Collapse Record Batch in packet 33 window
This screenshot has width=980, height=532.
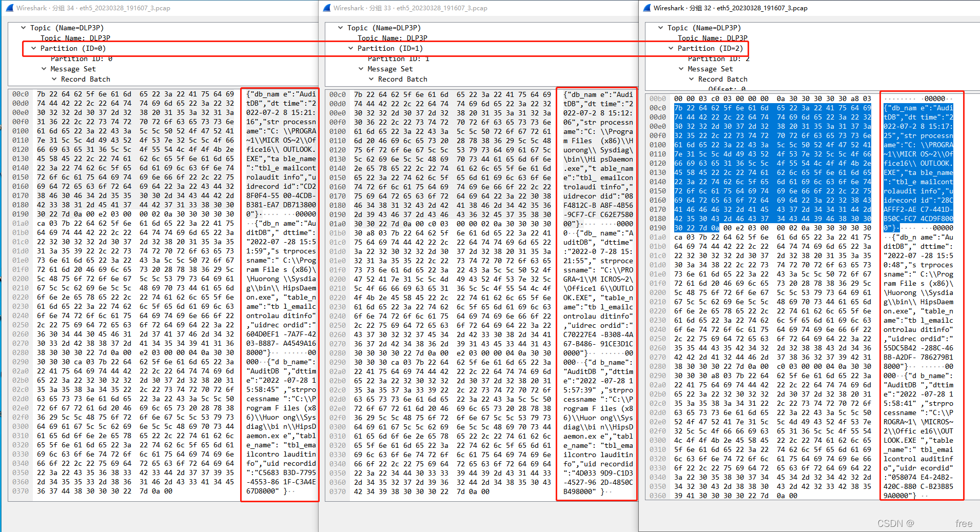(371, 79)
